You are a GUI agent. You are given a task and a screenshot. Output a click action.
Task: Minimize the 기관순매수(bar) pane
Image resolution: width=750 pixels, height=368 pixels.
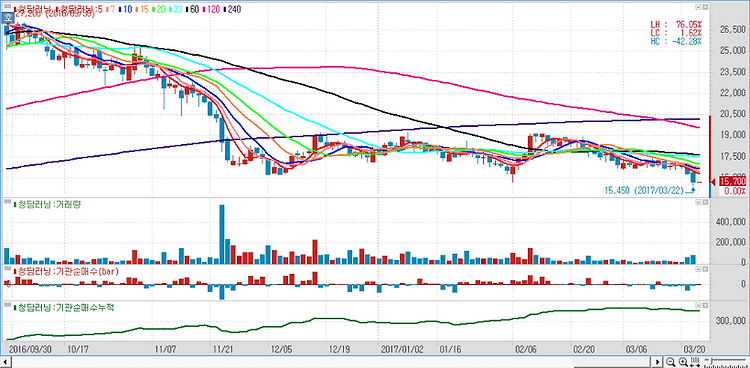coord(698,270)
